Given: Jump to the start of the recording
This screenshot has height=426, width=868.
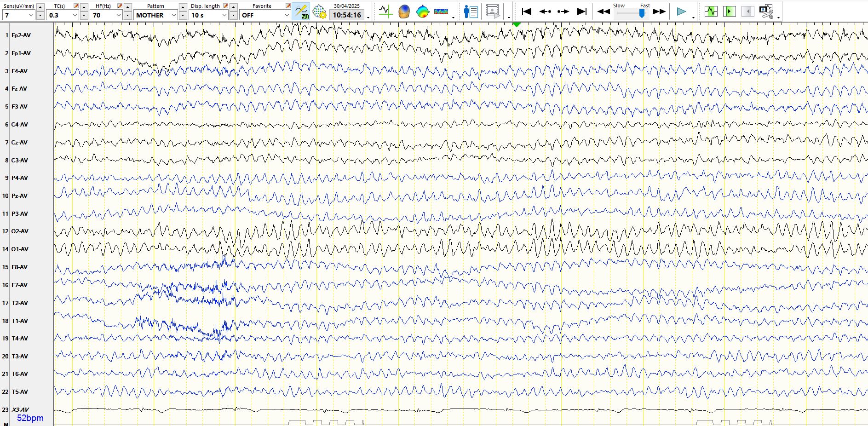Looking at the screenshot, I should [527, 12].
